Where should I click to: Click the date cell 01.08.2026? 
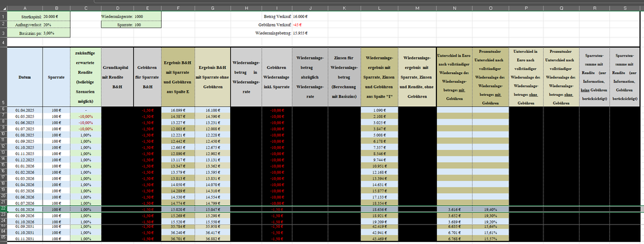click(x=24, y=209)
